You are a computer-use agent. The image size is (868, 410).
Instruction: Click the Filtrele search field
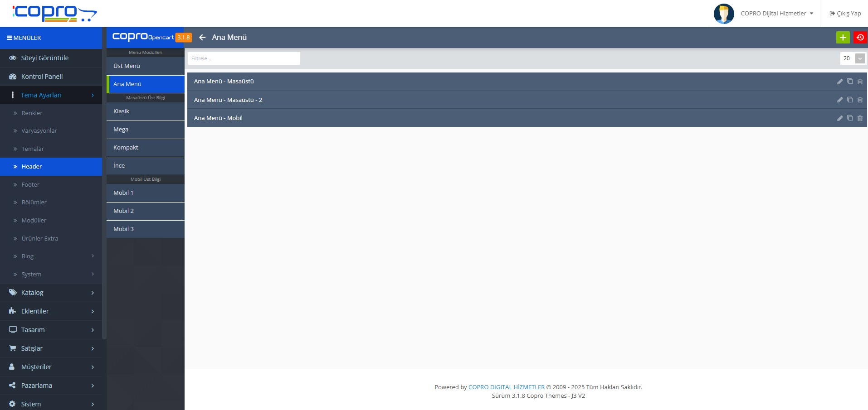pyautogui.click(x=244, y=58)
